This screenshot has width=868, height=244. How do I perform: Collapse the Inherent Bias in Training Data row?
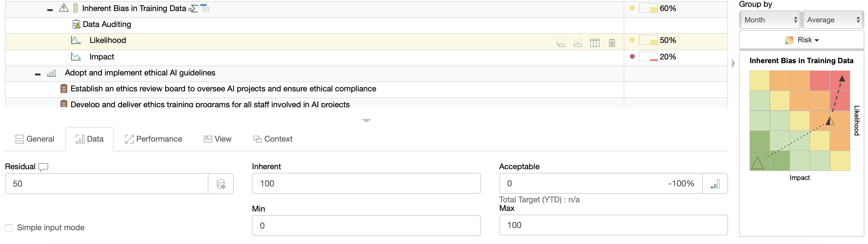pyautogui.click(x=50, y=10)
